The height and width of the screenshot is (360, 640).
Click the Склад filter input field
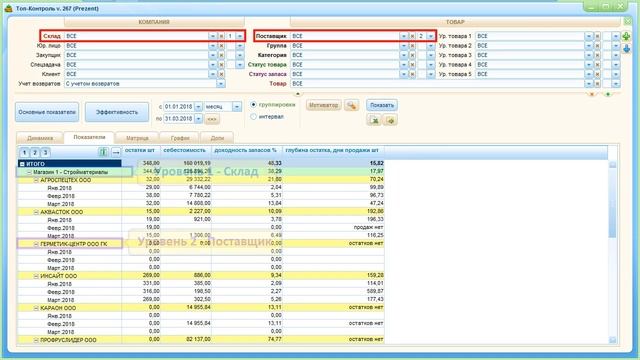(x=136, y=36)
